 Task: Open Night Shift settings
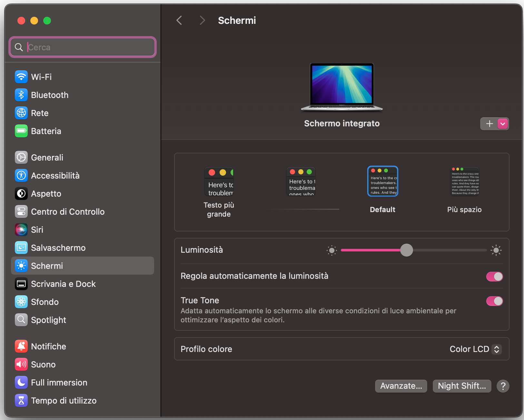click(462, 386)
